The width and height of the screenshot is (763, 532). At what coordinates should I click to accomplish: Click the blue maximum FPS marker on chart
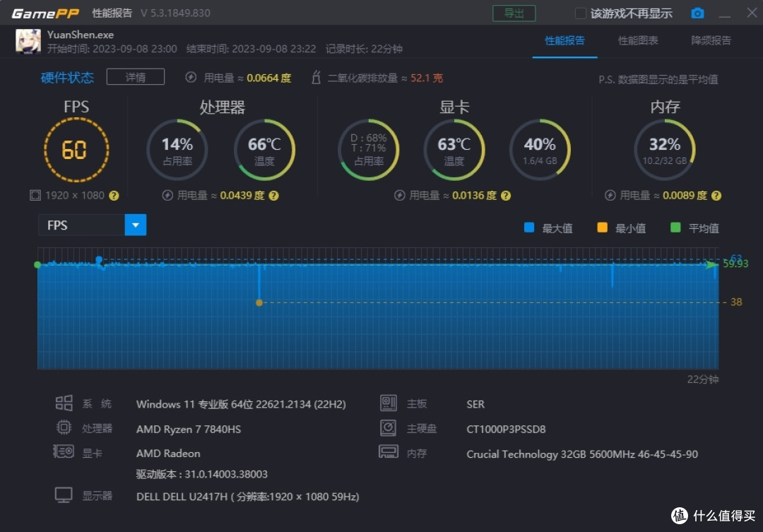click(x=100, y=259)
